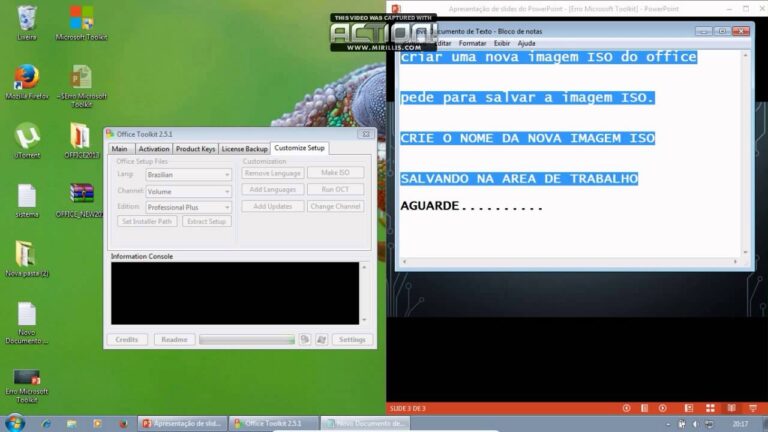768x432 pixels.
Task: Launch uTorrent desktop shortcut
Action: pos(27,141)
